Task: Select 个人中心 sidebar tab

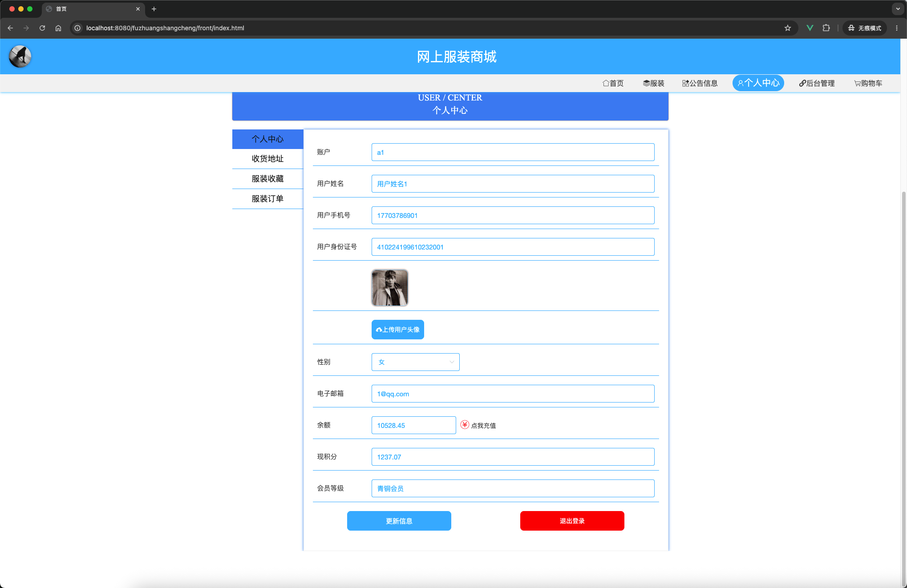Action: pyautogui.click(x=268, y=139)
